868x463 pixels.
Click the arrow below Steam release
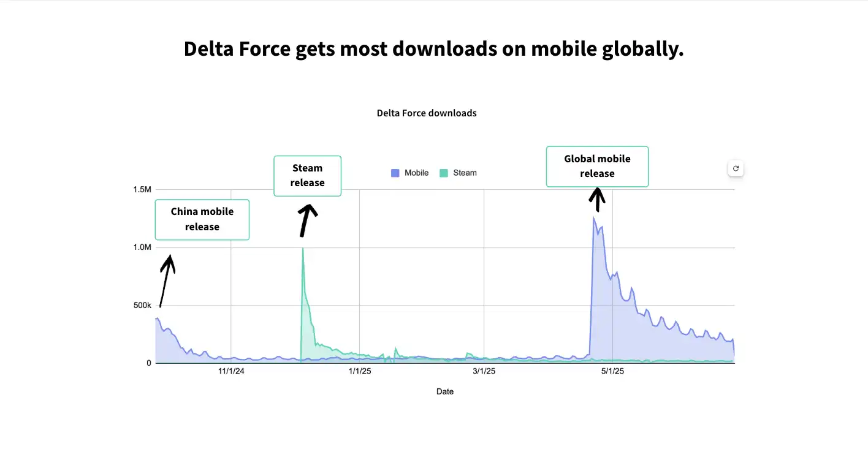(306, 220)
